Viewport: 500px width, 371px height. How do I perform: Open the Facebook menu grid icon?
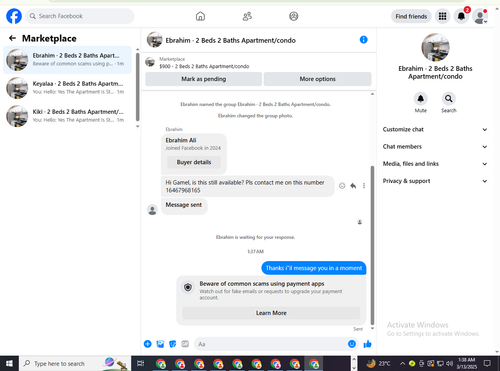tap(442, 16)
